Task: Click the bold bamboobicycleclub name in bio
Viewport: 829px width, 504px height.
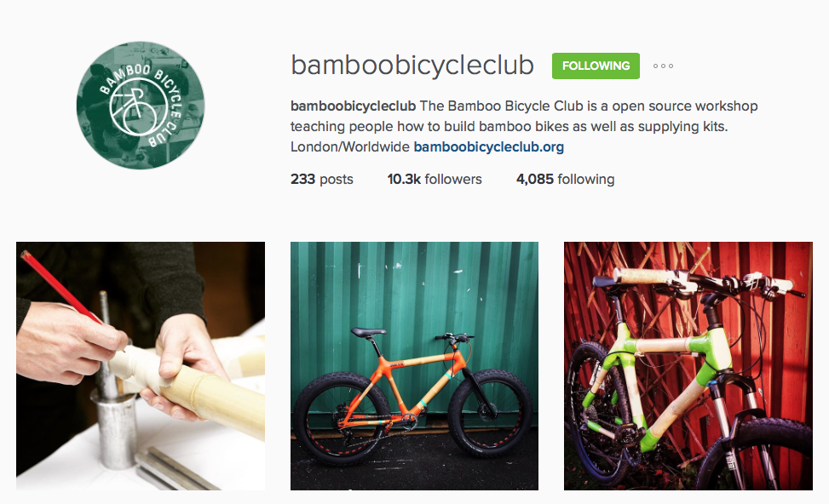Action: coord(354,106)
